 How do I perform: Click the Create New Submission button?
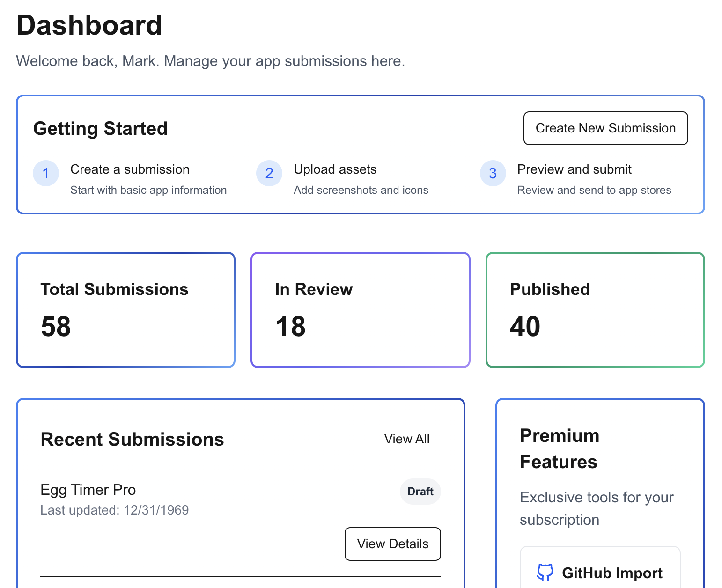[x=605, y=128]
